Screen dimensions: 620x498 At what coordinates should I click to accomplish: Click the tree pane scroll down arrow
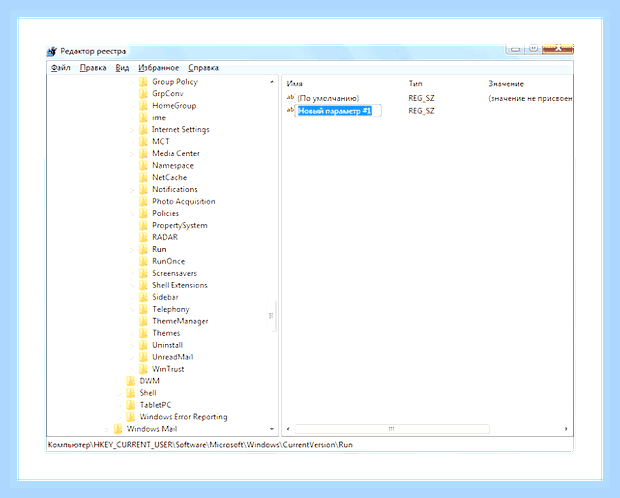click(272, 429)
